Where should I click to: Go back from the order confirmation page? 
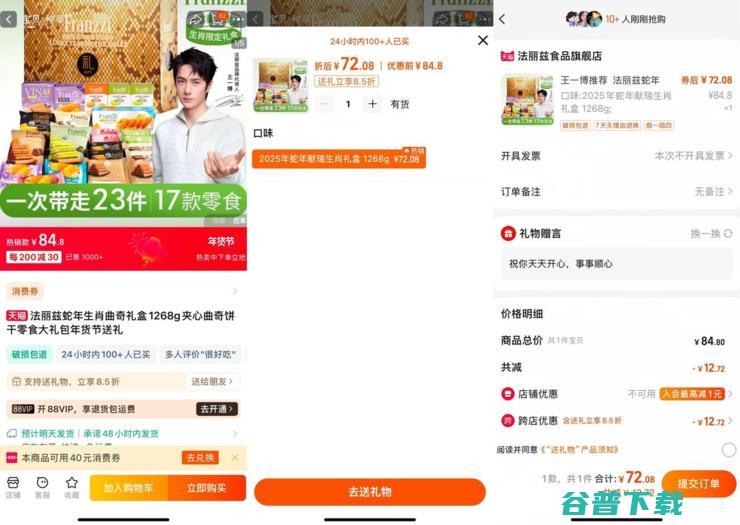[x=502, y=19]
